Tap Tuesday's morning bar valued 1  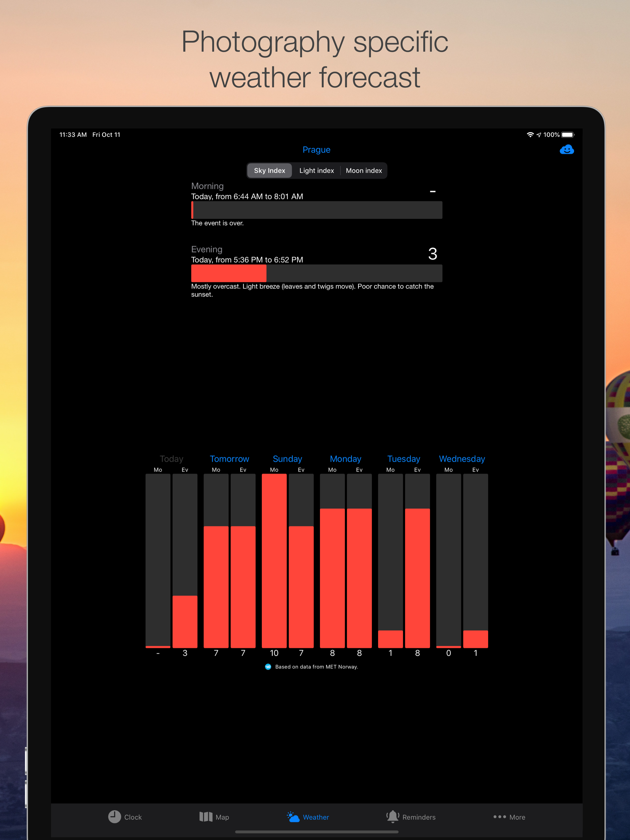click(x=391, y=561)
